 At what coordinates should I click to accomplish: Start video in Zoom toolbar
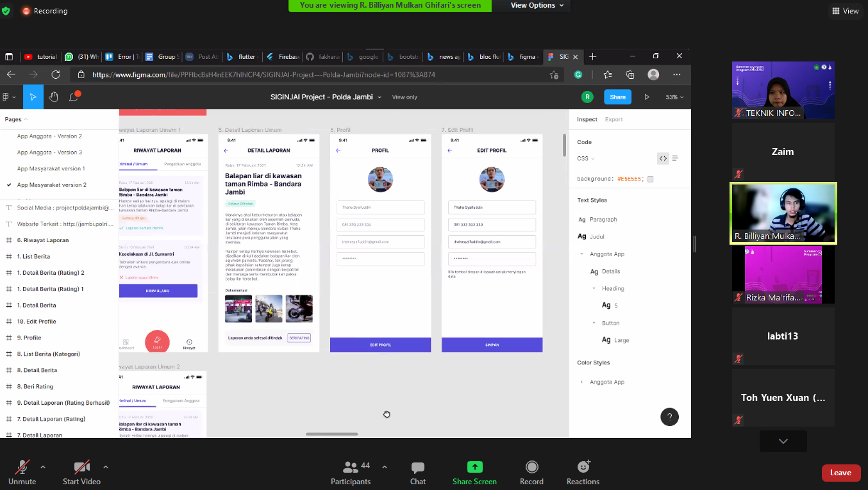coord(81,473)
